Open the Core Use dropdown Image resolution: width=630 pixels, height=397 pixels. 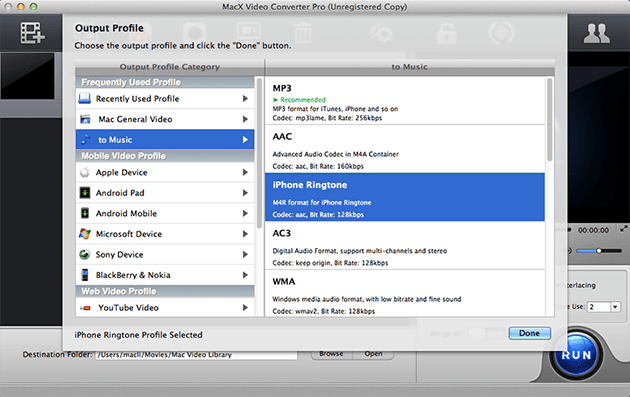615,307
